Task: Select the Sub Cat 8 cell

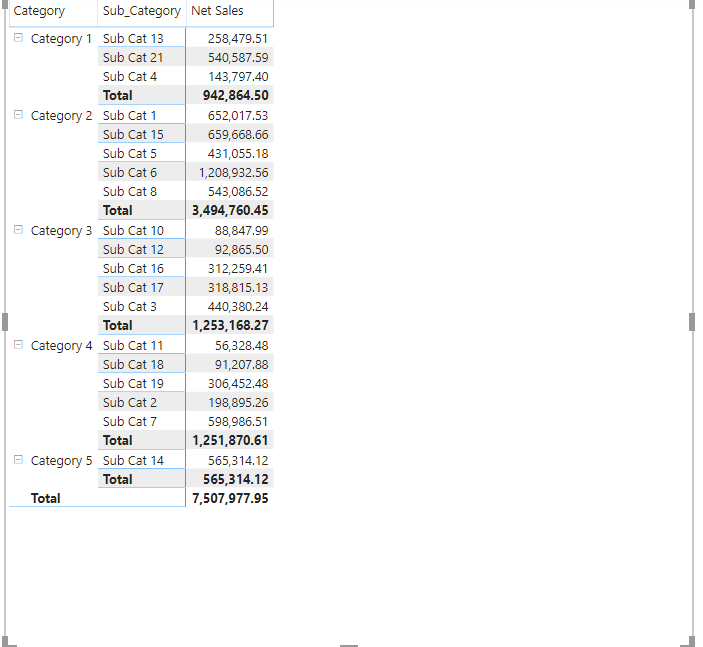Action: tap(141, 192)
